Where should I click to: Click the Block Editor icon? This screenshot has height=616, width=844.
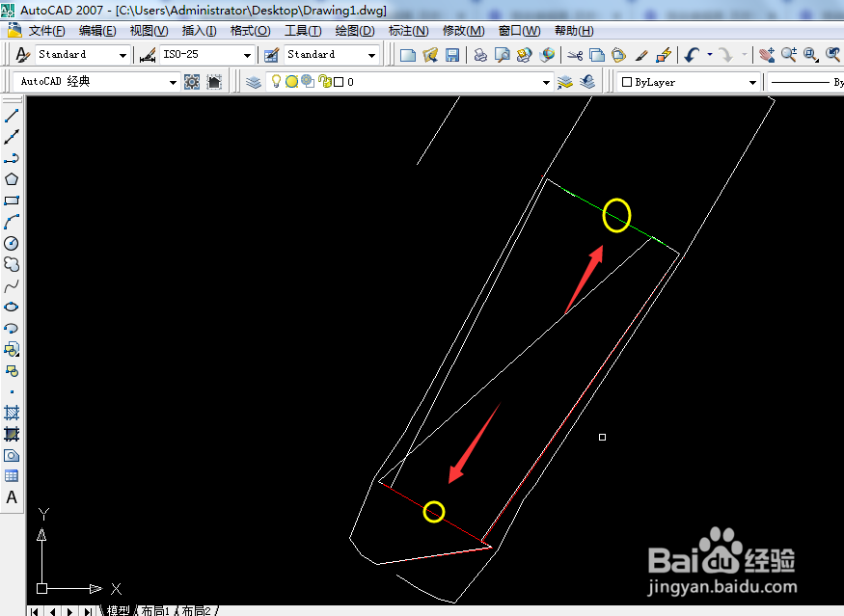(664, 54)
